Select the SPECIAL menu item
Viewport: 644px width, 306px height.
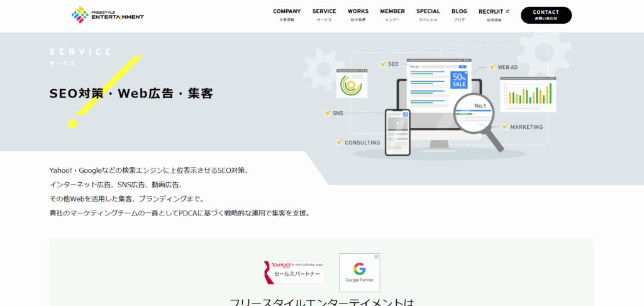pos(428,15)
